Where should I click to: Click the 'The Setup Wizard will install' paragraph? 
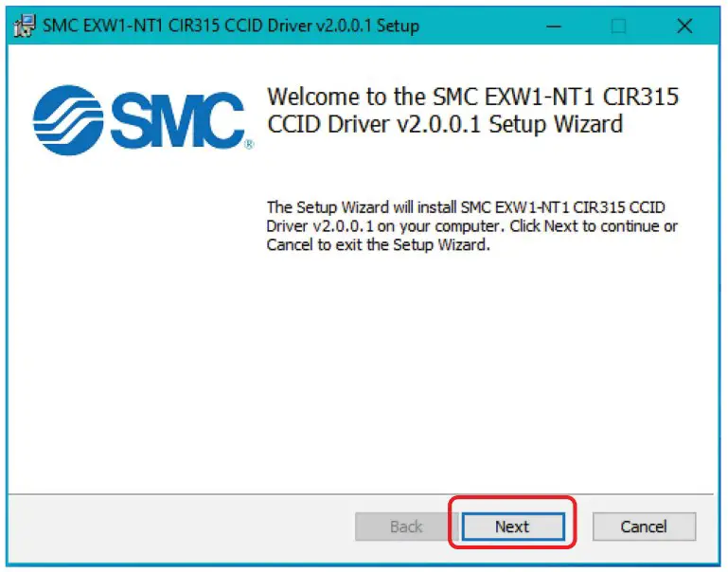click(471, 226)
